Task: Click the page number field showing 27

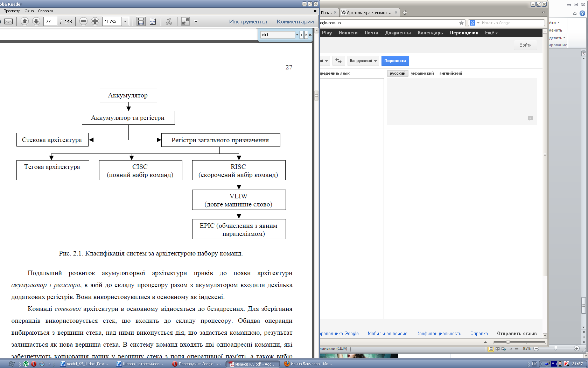Action: pyautogui.click(x=50, y=21)
